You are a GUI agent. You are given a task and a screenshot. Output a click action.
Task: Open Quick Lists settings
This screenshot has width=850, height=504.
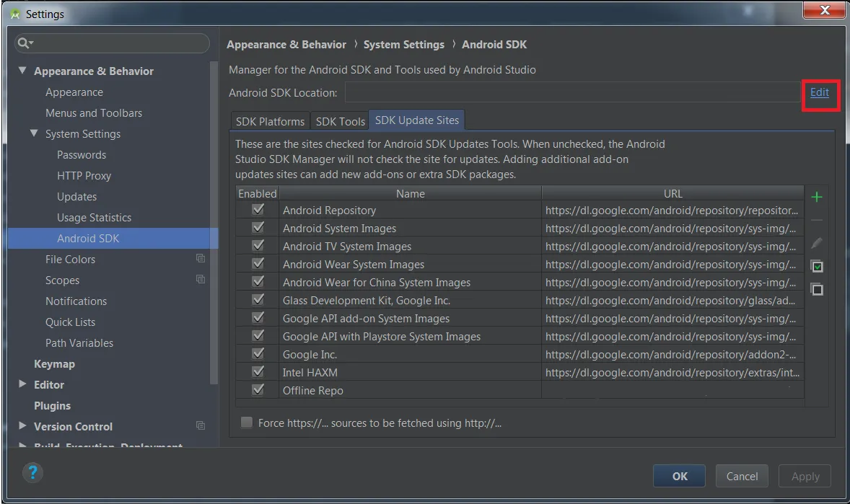(71, 322)
